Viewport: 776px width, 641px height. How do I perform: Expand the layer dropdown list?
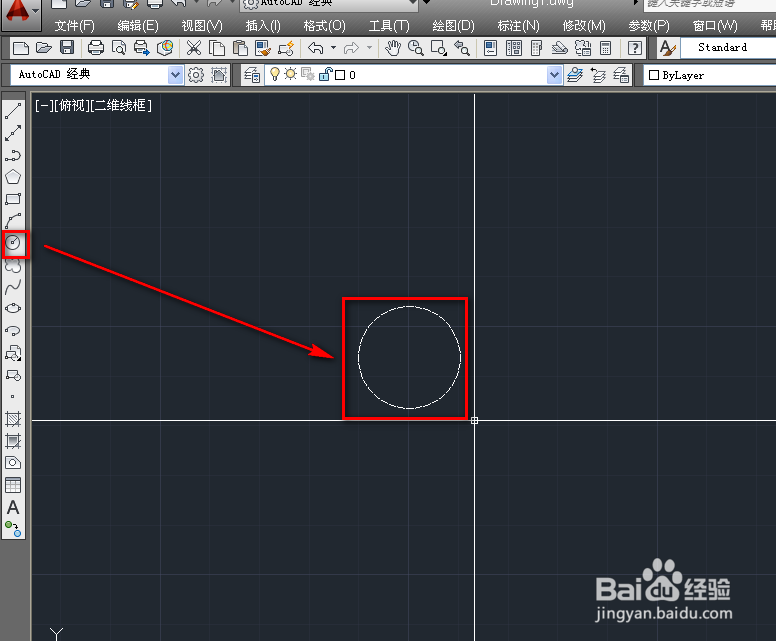[x=554, y=75]
